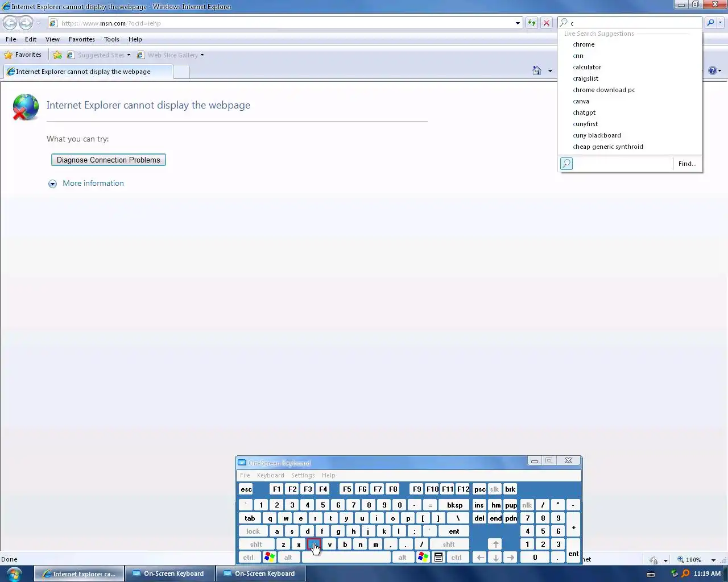Click the Back navigation arrow
Screen dimensions: 728x582
point(10,23)
